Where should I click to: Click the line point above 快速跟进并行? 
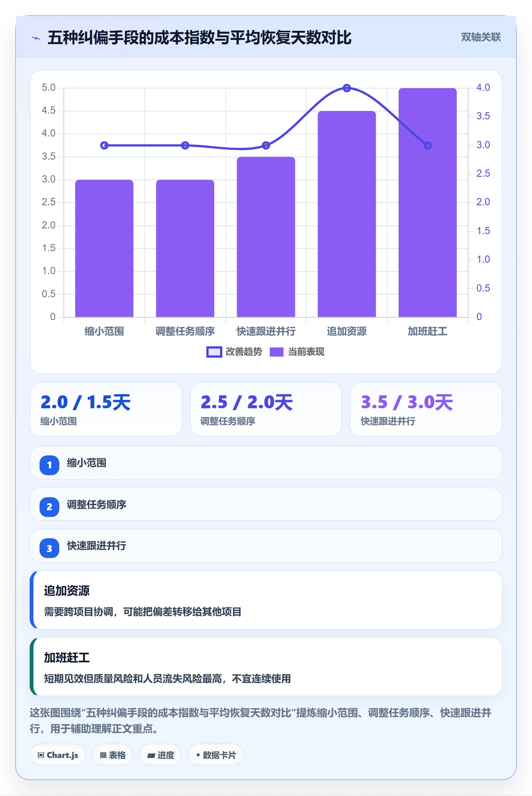(266, 145)
